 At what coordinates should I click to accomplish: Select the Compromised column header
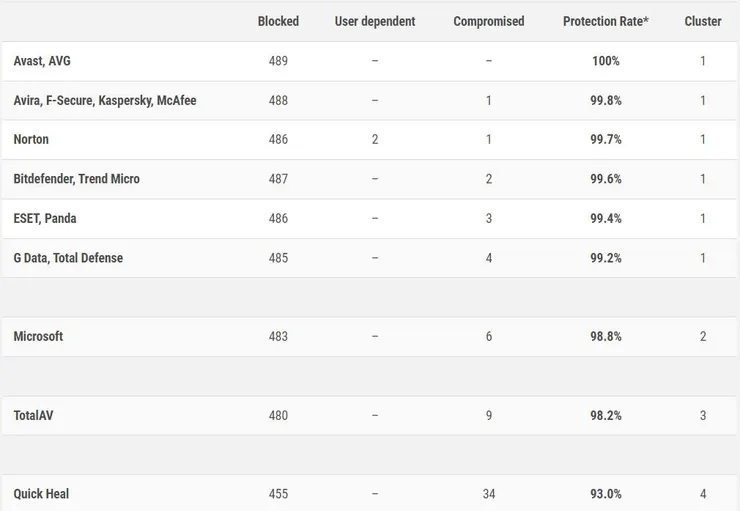pos(488,21)
